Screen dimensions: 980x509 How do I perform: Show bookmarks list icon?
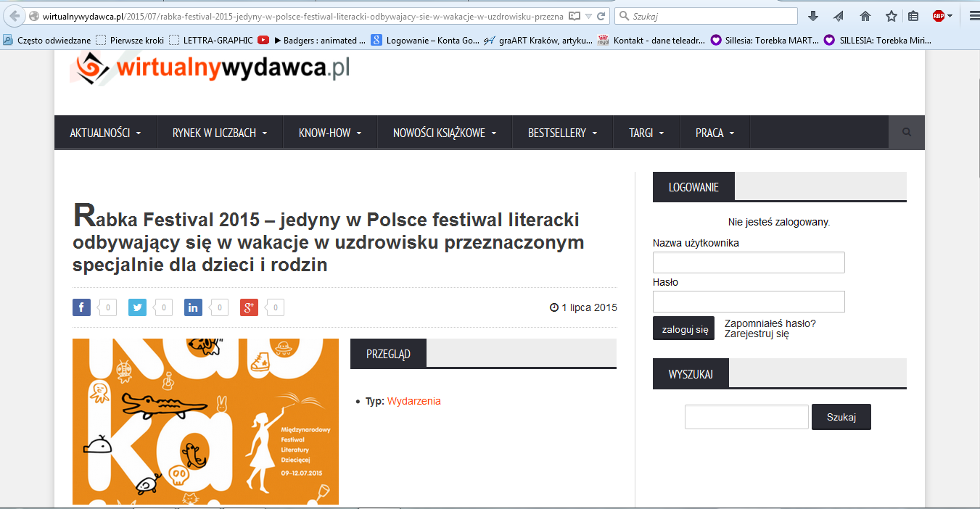(x=913, y=16)
